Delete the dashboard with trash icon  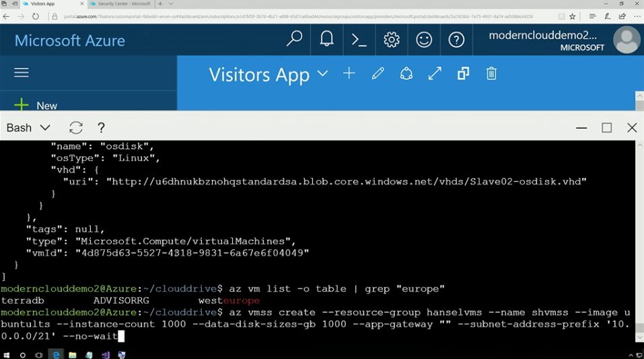[x=491, y=73]
